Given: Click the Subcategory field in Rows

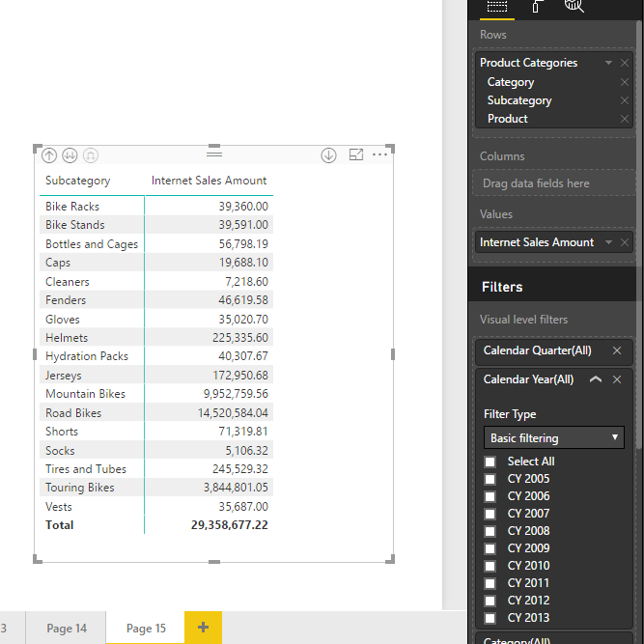Looking at the screenshot, I should point(519,100).
